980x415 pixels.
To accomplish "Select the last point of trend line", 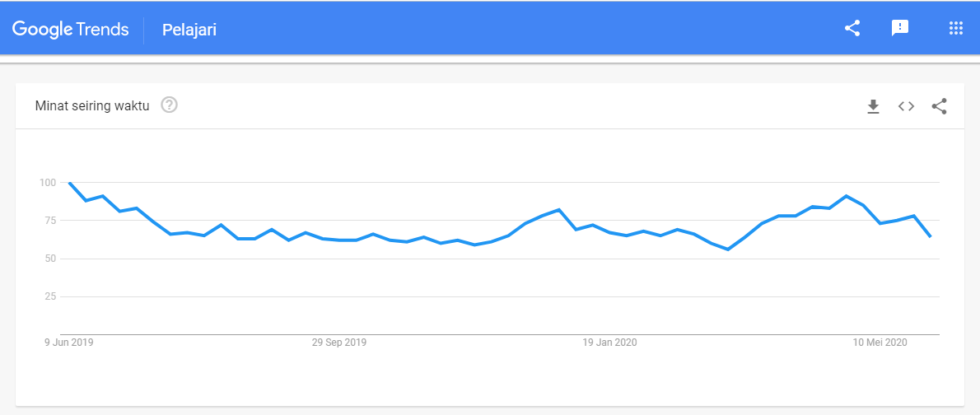I will (x=931, y=236).
